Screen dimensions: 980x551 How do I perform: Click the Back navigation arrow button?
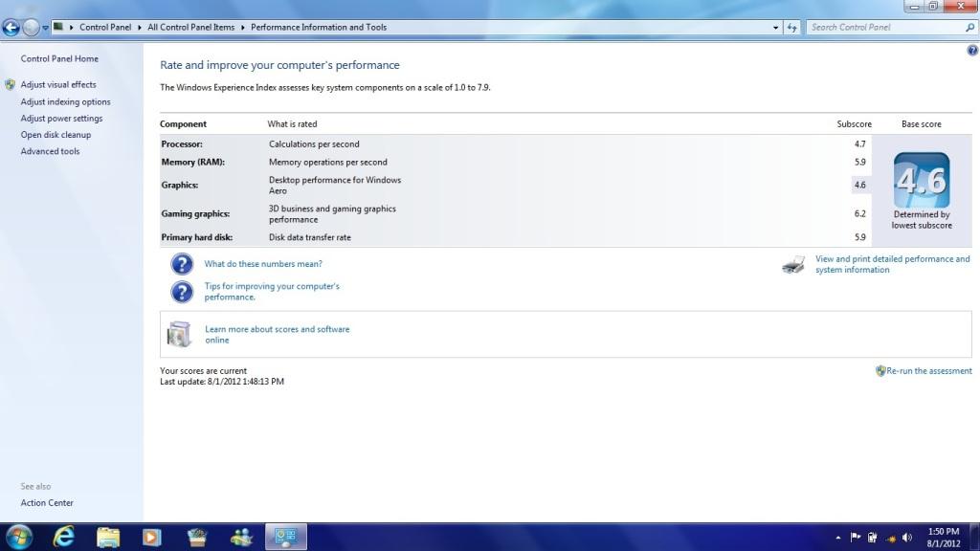point(12,28)
